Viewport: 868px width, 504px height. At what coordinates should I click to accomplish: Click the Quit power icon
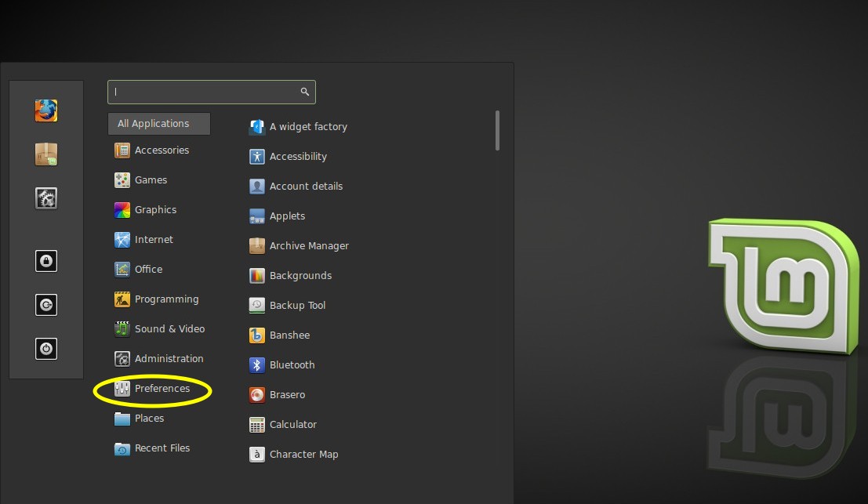click(46, 349)
